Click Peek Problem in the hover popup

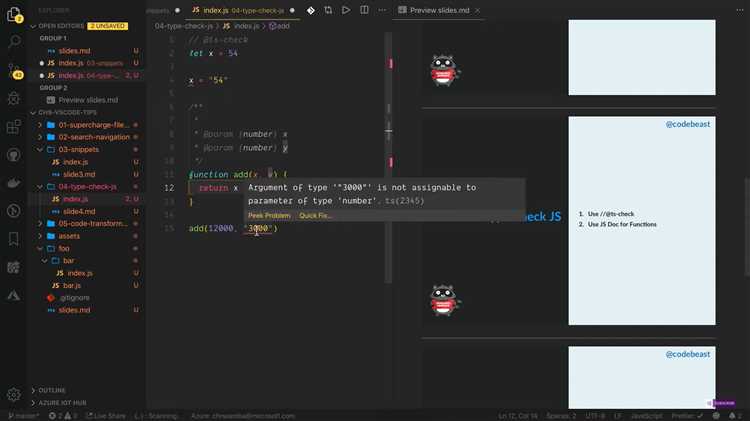(269, 216)
